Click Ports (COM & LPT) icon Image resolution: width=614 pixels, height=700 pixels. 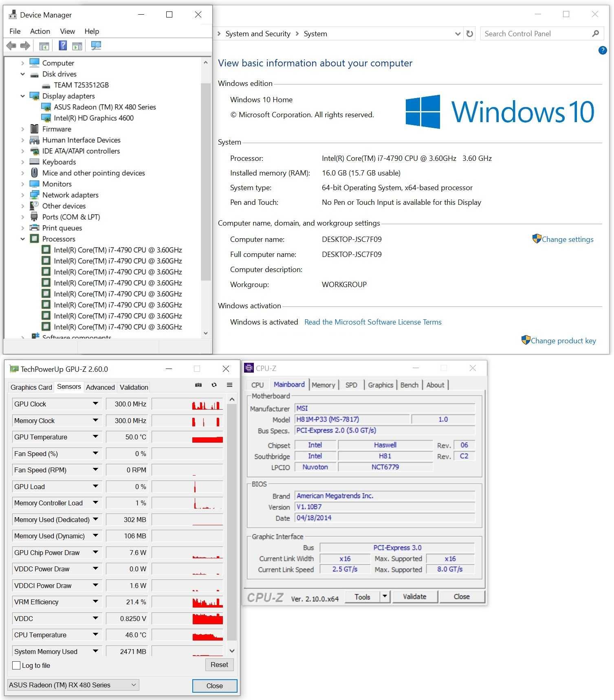[x=35, y=217]
